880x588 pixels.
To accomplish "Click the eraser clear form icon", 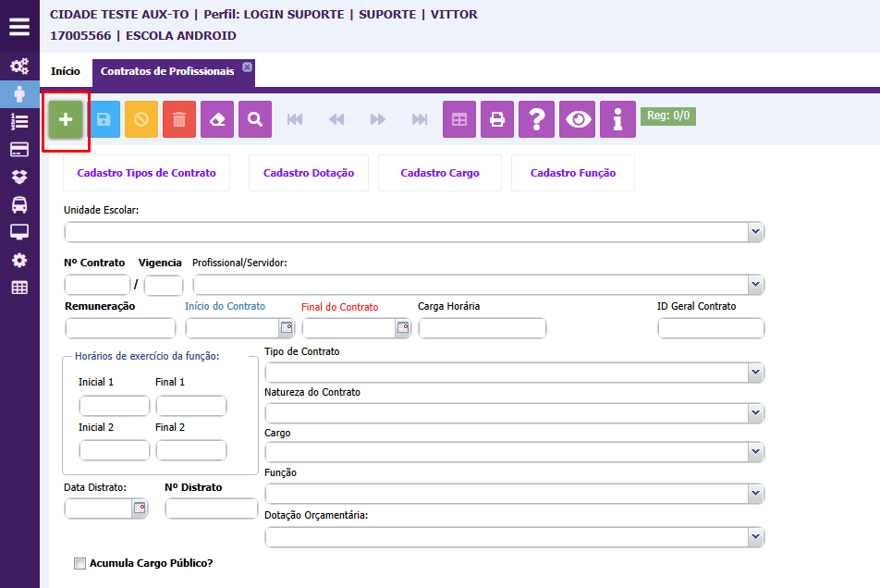I will [217, 119].
